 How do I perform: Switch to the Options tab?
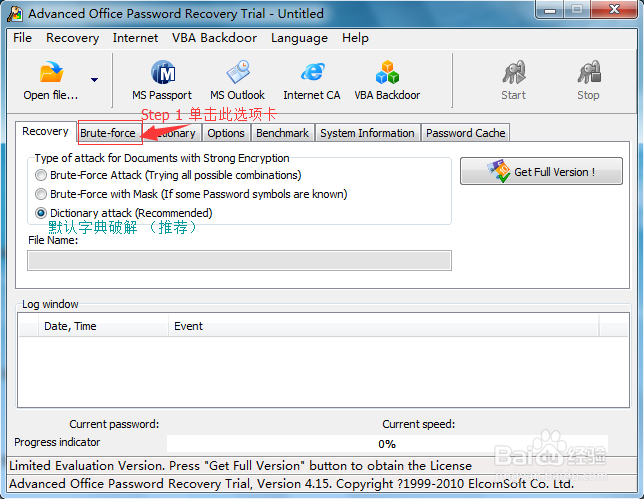[x=225, y=133]
